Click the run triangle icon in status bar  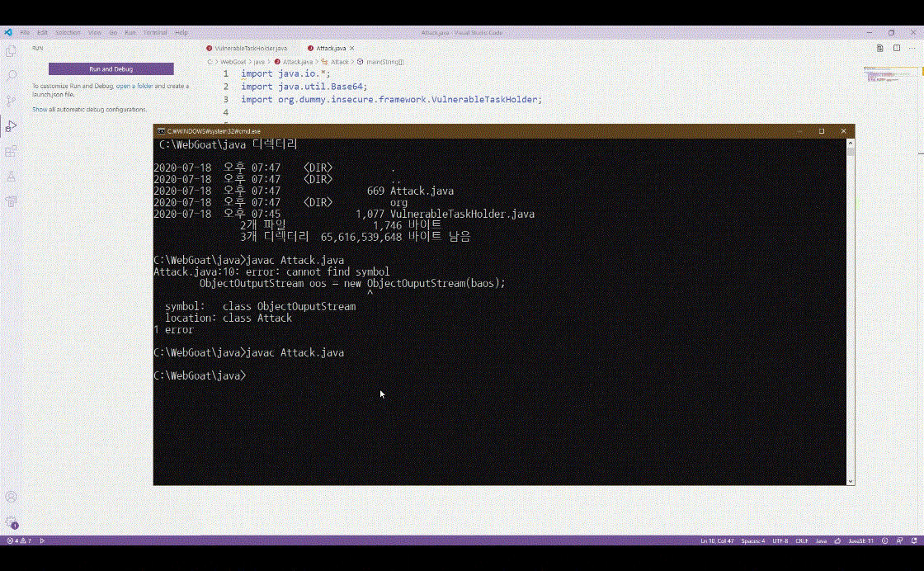[x=42, y=540]
